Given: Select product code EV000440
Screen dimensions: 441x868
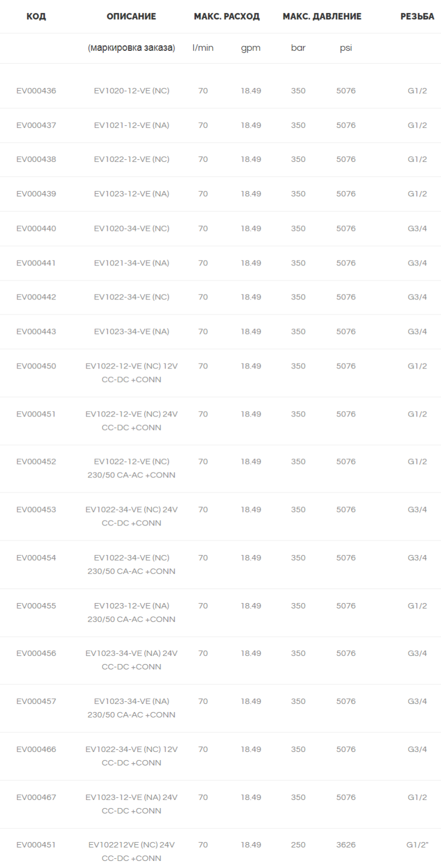Looking at the screenshot, I should 36,228.
